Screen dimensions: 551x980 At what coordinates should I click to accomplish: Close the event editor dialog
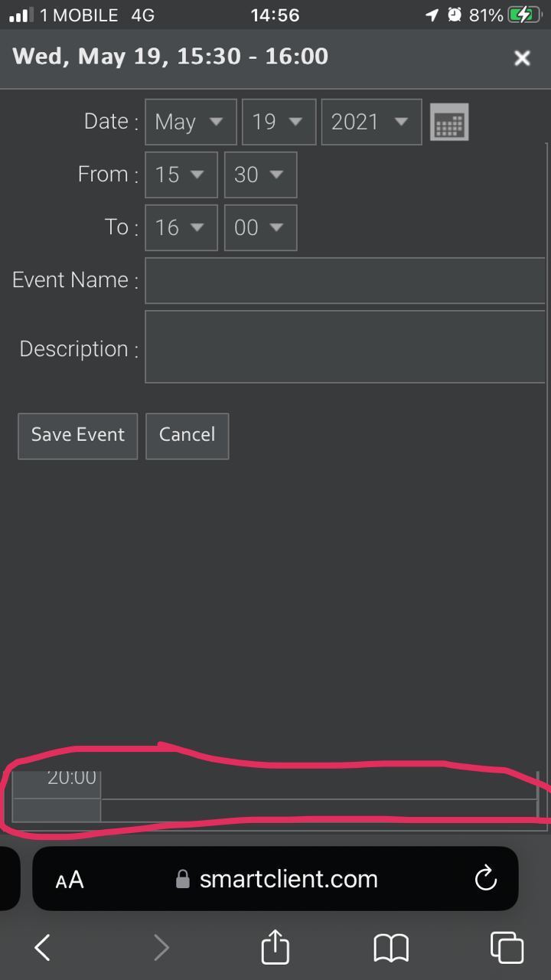522,58
